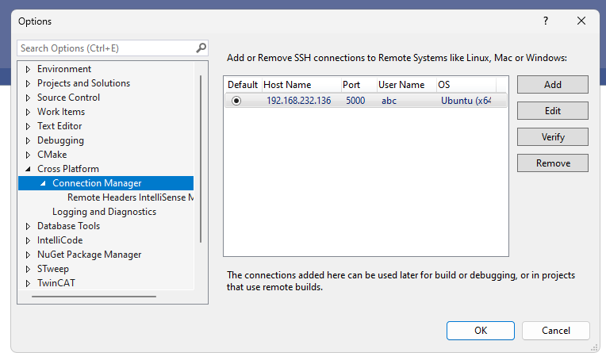Add a new SSH connection

(x=553, y=85)
